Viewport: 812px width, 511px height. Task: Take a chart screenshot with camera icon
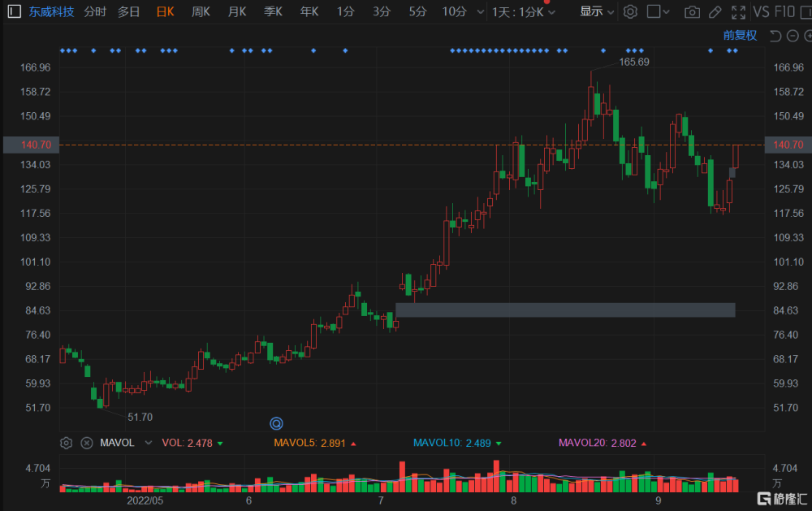692,12
